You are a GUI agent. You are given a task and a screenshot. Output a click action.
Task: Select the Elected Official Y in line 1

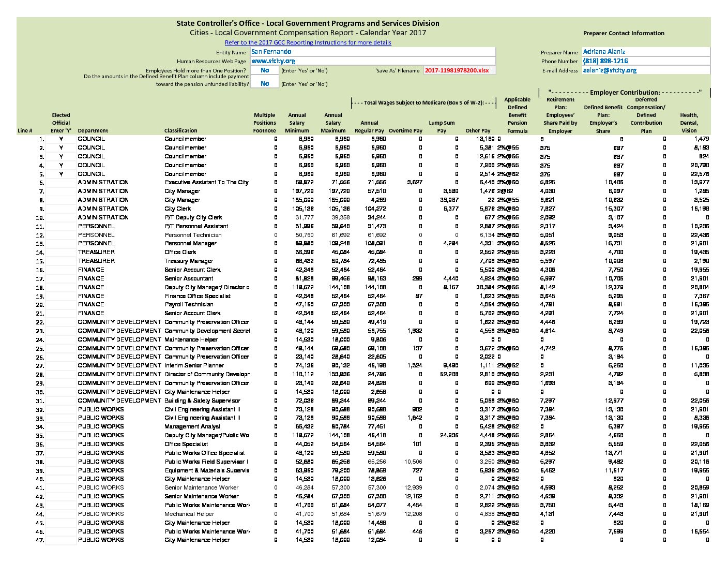(61, 139)
